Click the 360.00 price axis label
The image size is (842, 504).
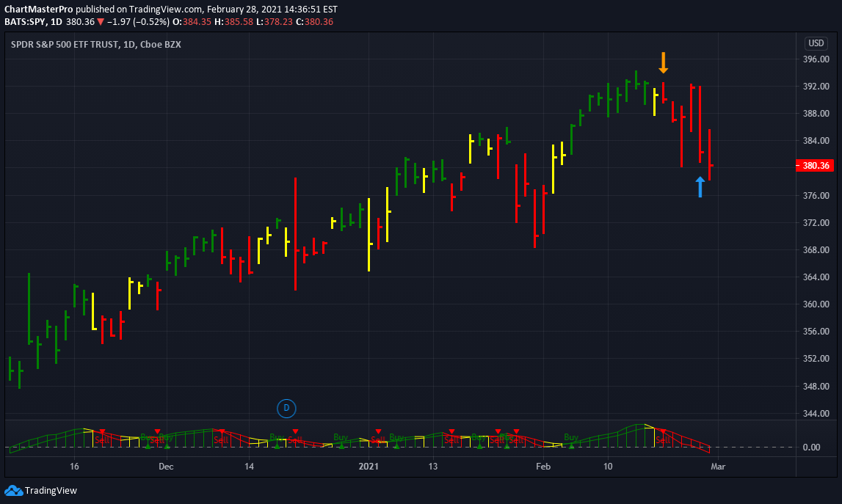(x=816, y=304)
